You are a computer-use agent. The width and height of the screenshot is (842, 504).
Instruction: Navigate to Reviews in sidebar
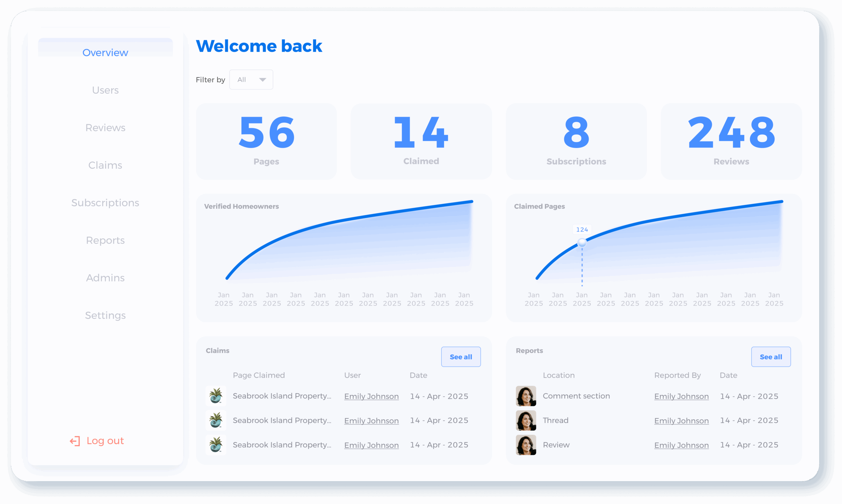click(x=105, y=128)
